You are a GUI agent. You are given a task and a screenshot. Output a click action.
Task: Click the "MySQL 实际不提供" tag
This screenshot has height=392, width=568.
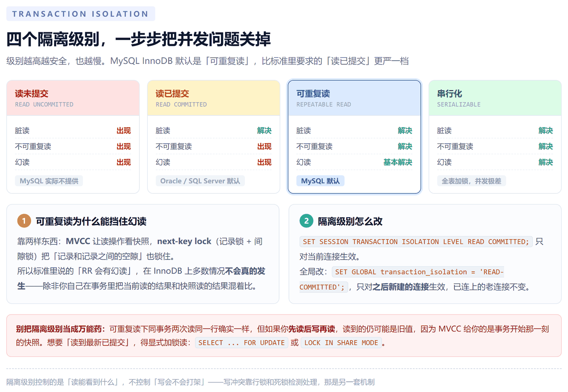point(49,181)
